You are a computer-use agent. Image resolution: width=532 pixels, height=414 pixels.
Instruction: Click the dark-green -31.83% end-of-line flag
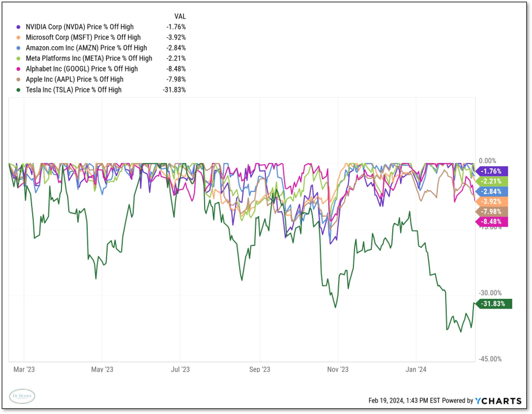494,303
